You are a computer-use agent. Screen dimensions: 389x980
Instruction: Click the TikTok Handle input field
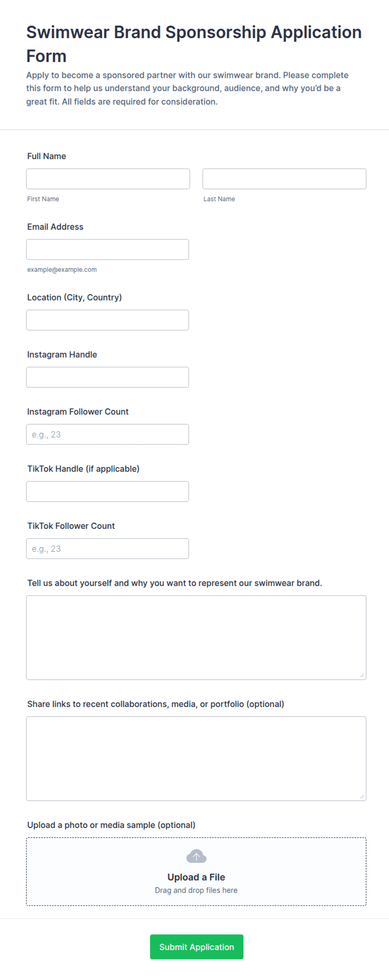107,492
